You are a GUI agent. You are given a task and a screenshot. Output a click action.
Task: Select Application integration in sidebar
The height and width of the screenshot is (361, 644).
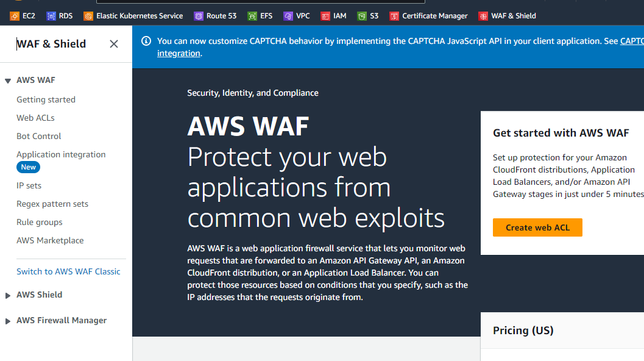coord(61,154)
